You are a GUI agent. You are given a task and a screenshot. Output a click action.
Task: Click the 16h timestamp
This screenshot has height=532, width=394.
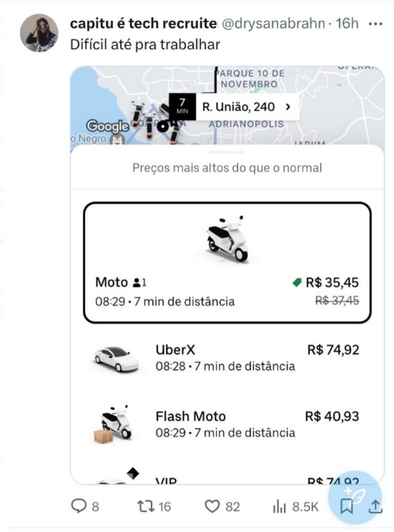click(347, 24)
